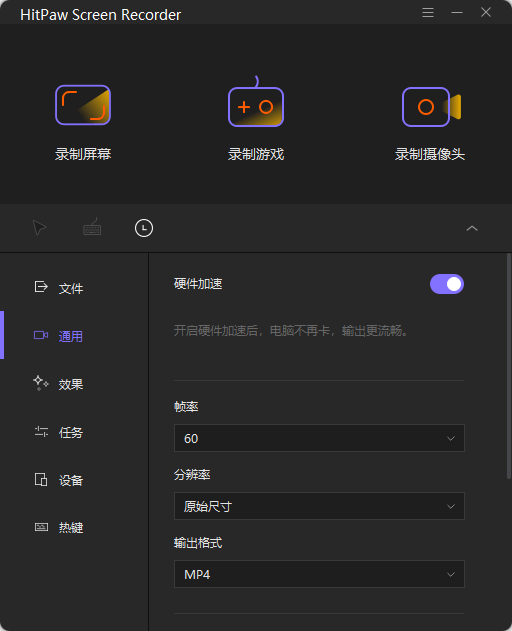Open 输出格式 dropdown showing MP4
This screenshot has width=512, height=631.
point(319,574)
